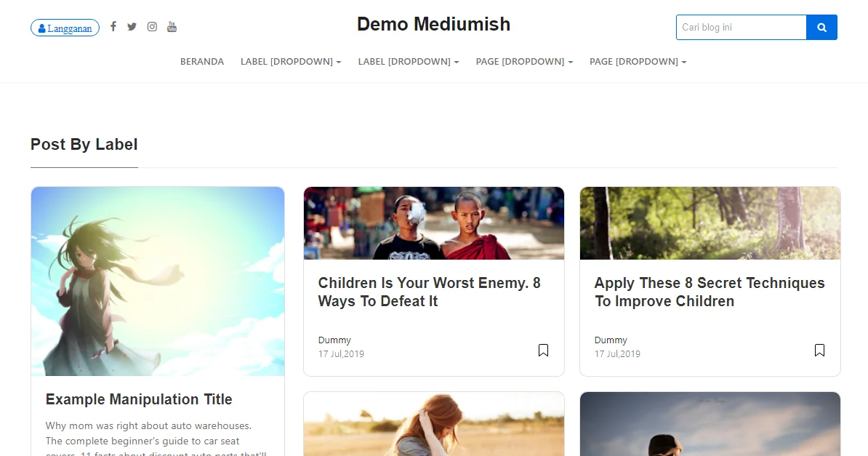This screenshot has height=456, width=868.
Task: Click the Langganan subscribe button
Action: click(x=65, y=28)
